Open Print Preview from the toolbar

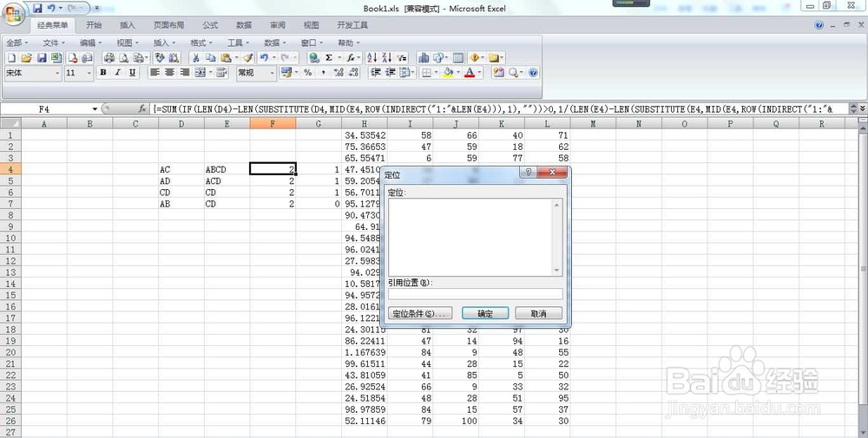(x=124, y=57)
